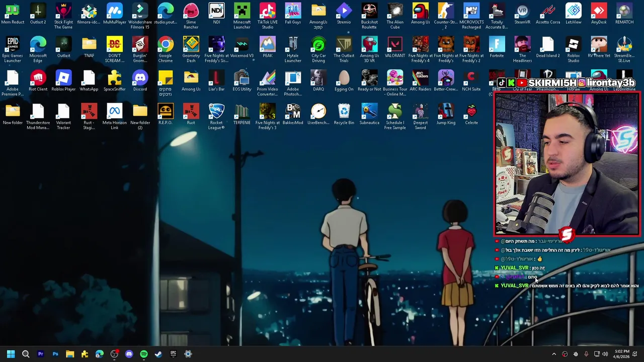Select the WhatsApp desktop icon
Viewport: 644px width, 362px height.
[89, 81]
